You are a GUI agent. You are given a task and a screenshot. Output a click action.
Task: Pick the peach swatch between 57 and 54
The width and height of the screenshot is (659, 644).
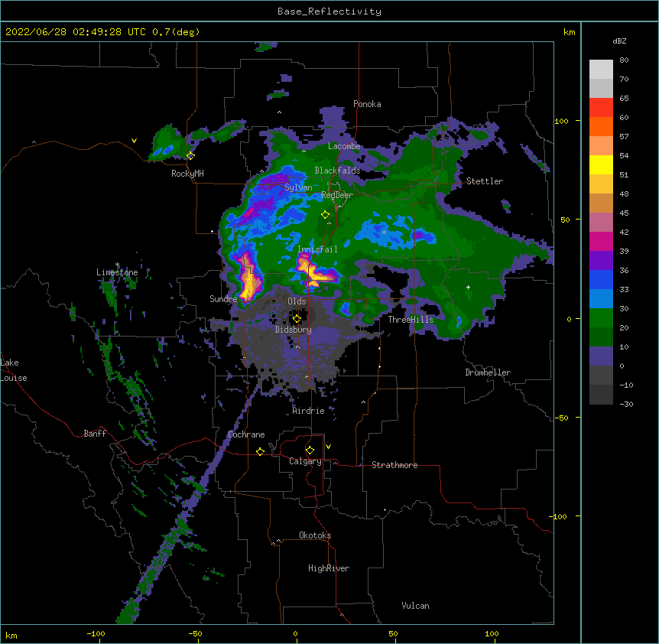601,146
